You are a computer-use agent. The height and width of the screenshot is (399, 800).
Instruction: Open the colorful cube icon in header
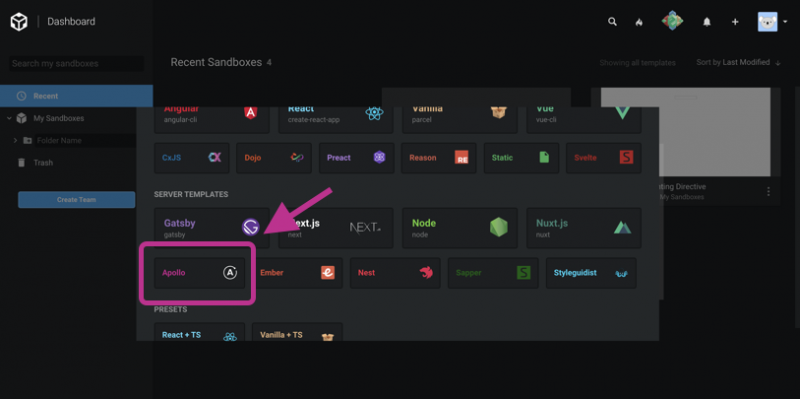click(x=672, y=21)
